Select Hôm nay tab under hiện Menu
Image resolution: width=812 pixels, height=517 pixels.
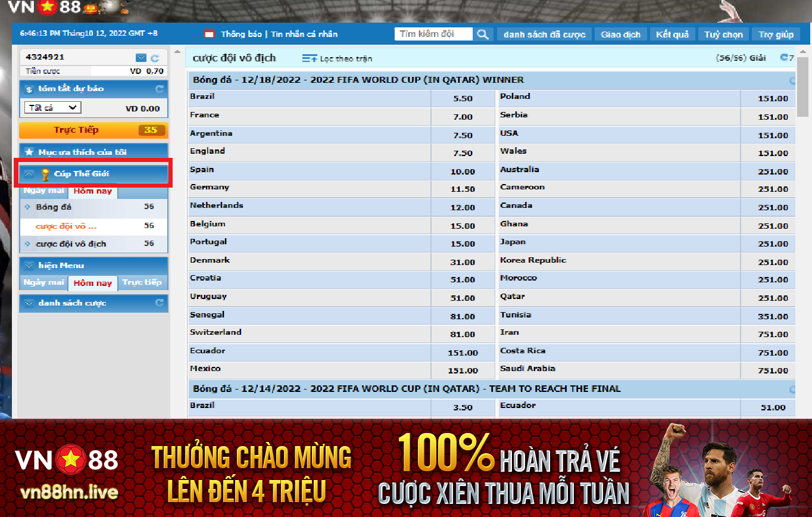point(93,283)
